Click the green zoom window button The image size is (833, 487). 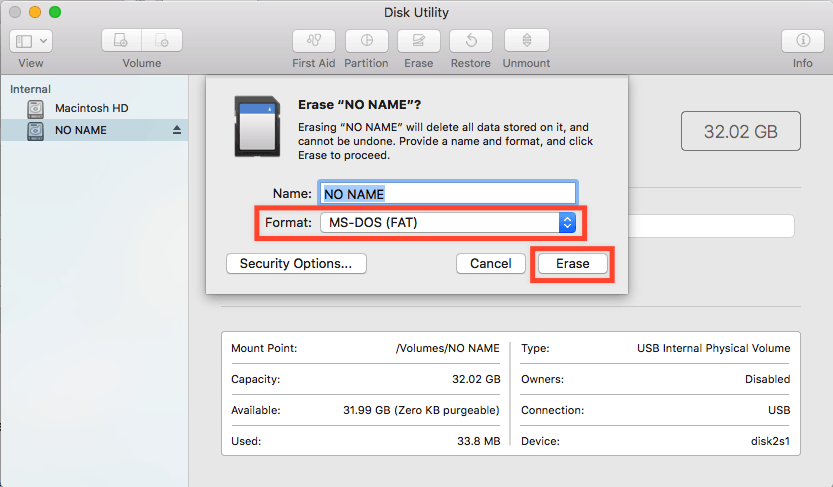55,12
